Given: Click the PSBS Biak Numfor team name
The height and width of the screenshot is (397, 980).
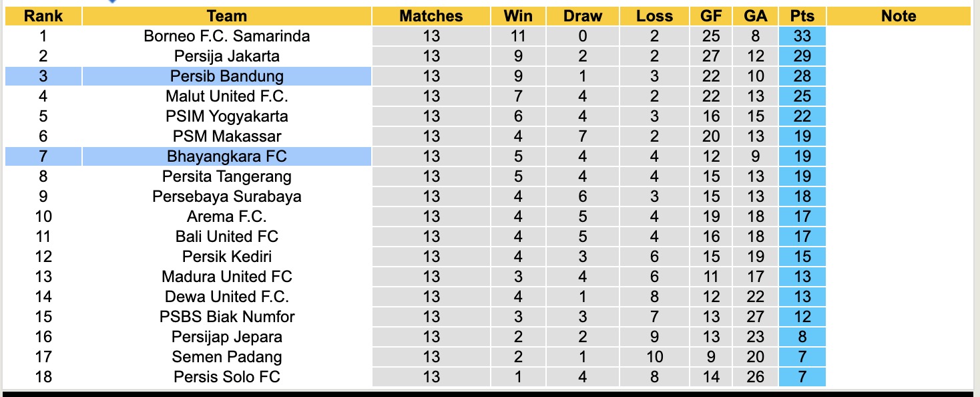Looking at the screenshot, I should click(x=227, y=317).
